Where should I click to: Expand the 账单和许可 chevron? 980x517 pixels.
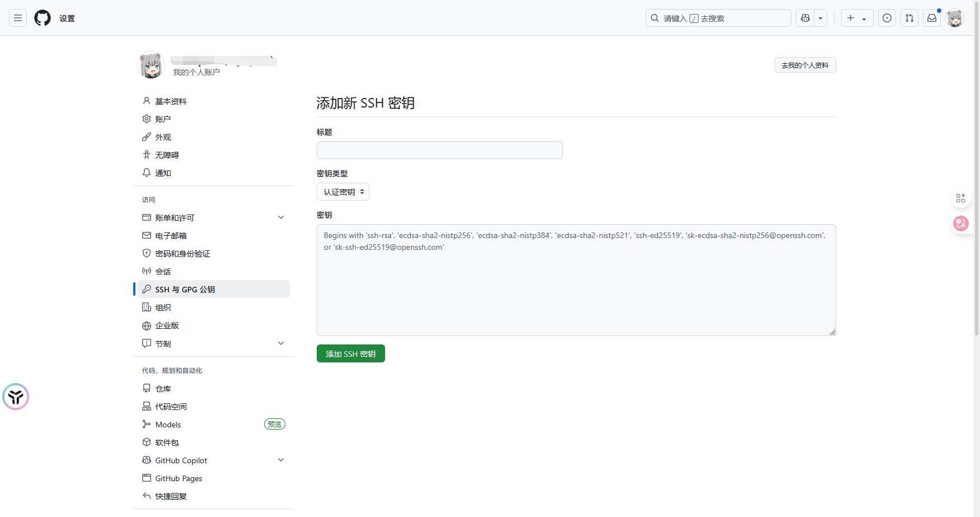(x=281, y=217)
